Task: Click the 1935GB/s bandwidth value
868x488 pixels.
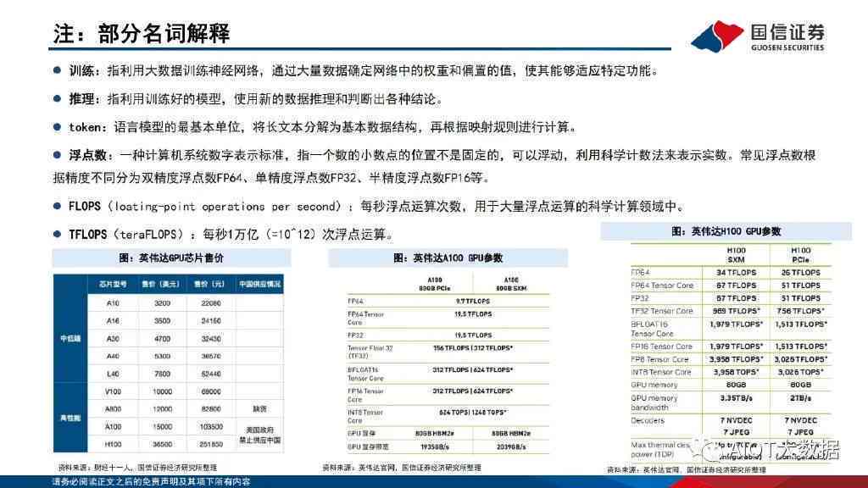Action: tap(435, 446)
